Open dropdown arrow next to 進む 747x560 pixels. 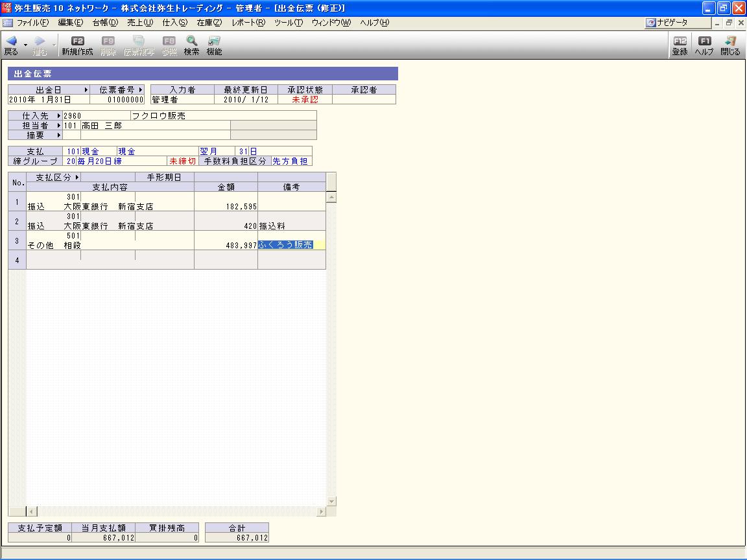coord(54,45)
